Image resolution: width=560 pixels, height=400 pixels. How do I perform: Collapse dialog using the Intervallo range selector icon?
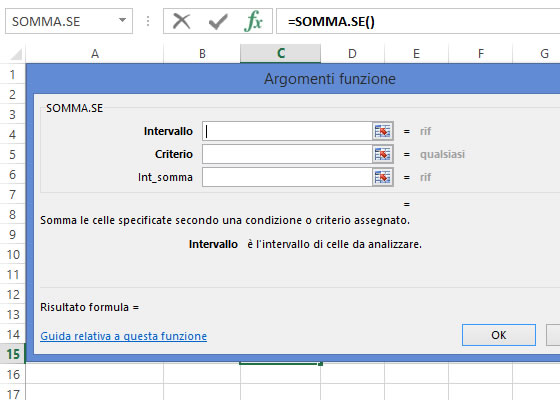click(382, 131)
